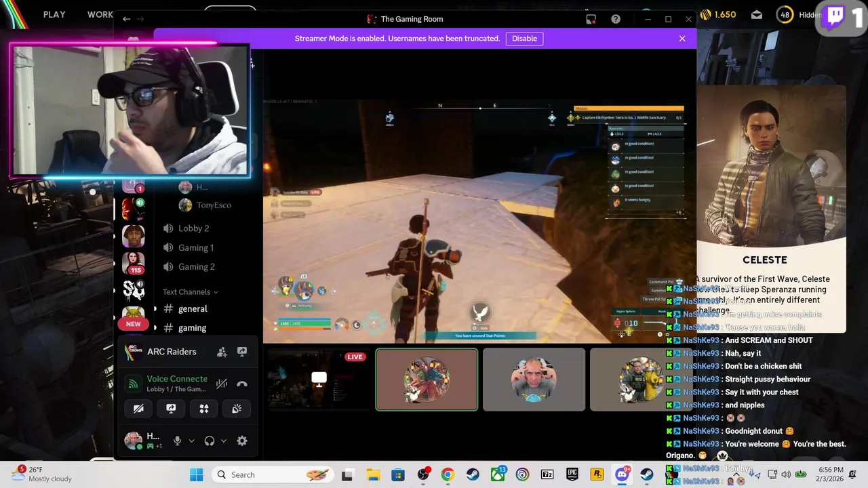This screenshot has width=868, height=488.
Task: Open the LIVE stream thumbnail tile
Action: (x=318, y=380)
